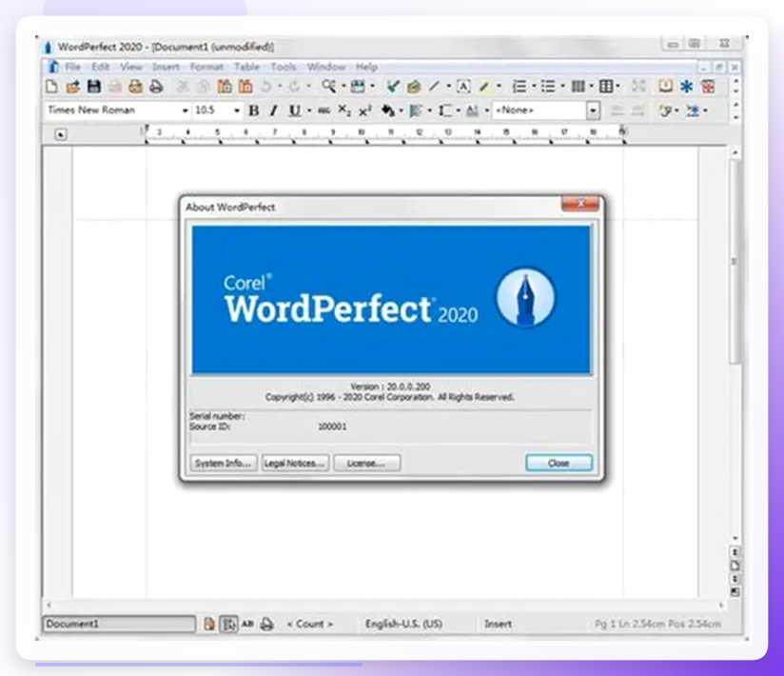The height and width of the screenshot is (676, 784).
Task: Click the first Paste clipboard icon
Action: (225, 87)
